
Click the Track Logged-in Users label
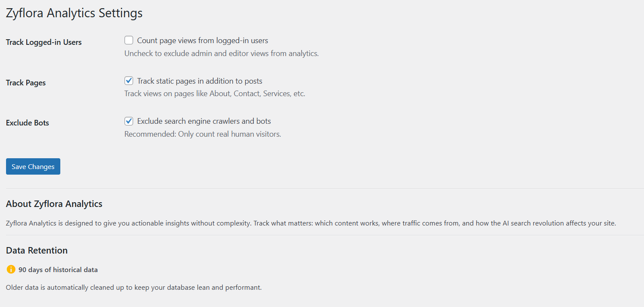pyautogui.click(x=44, y=42)
